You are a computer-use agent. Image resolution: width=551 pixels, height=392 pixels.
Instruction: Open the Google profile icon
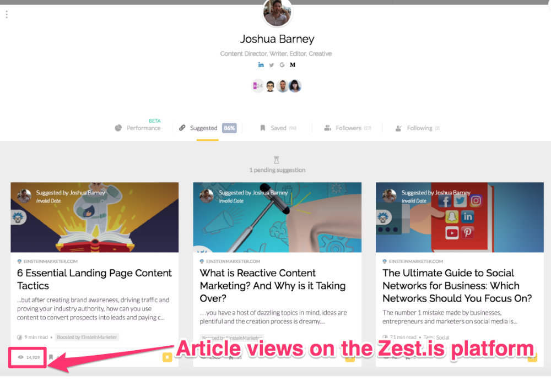coord(282,65)
